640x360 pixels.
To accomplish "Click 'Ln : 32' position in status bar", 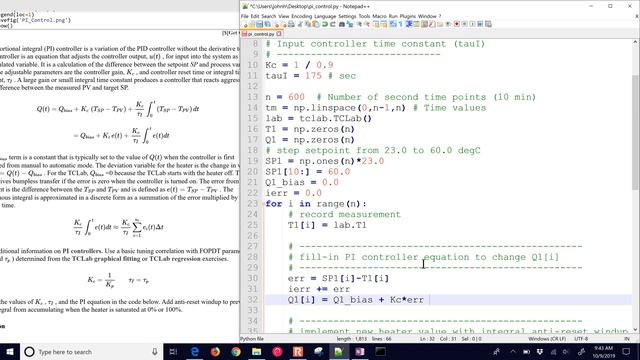I will tap(427, 339).
